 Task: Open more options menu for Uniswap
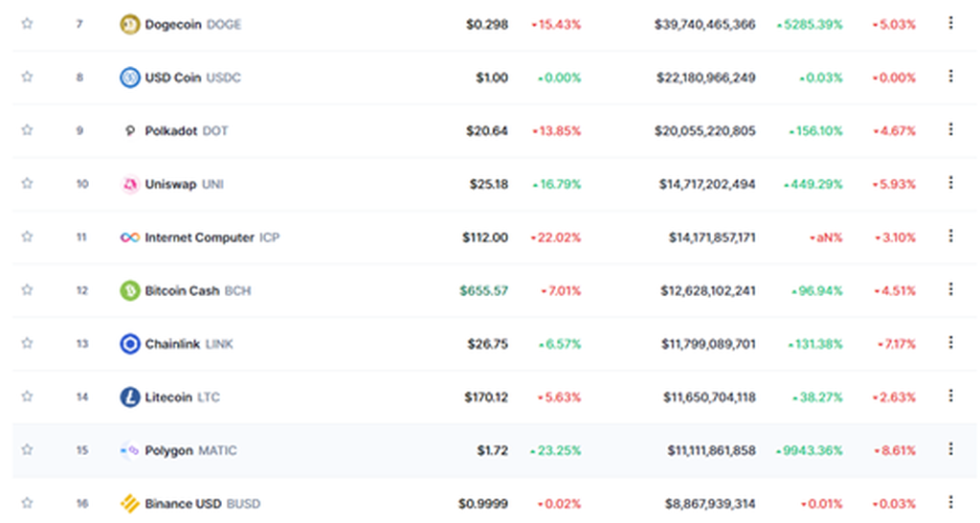click(x=950, y=183)
